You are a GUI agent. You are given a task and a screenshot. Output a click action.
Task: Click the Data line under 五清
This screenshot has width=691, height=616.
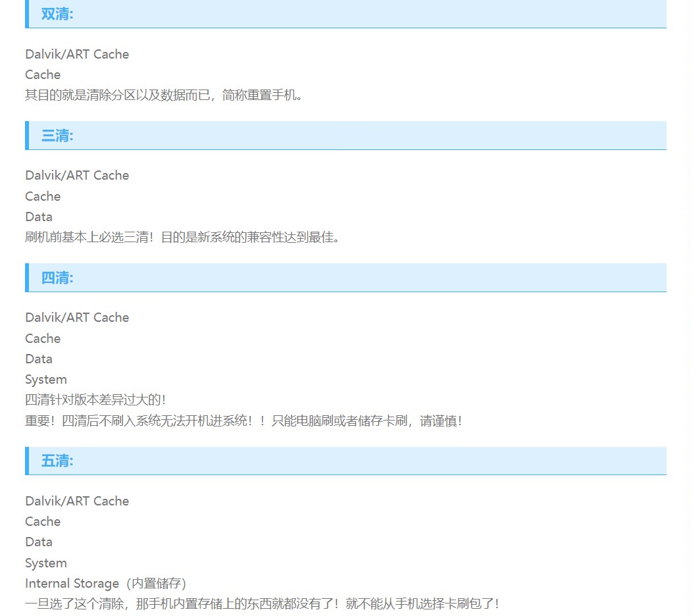click(x=39, y=542)
